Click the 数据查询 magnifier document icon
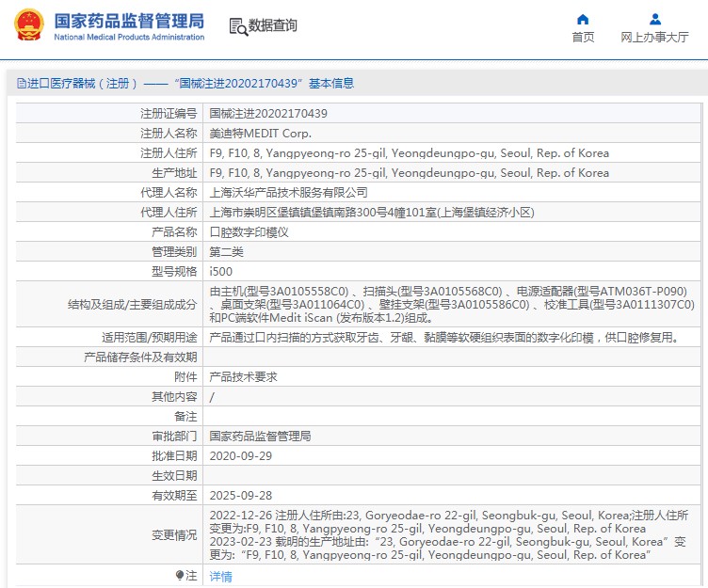The height and width of the screenshot is (588, 708). [238, 26]
